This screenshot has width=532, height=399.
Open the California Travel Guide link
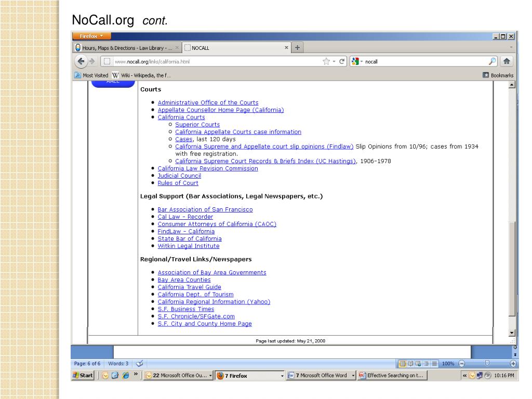pos(189,287)
